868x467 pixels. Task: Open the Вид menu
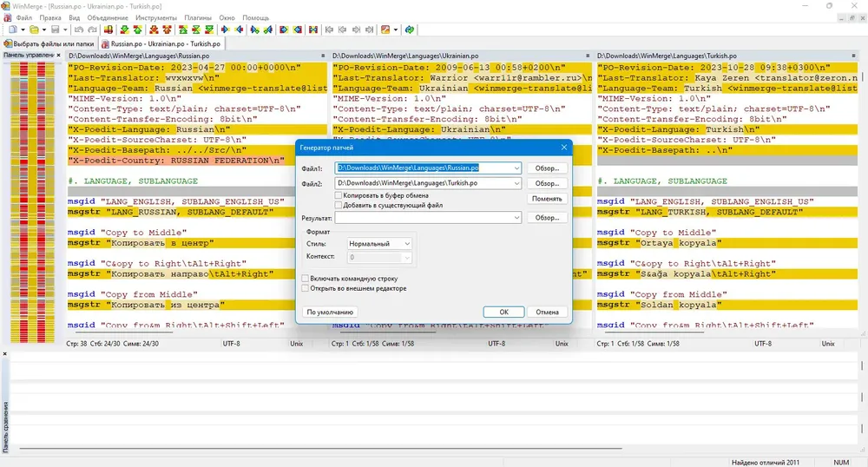coord(74,17)
